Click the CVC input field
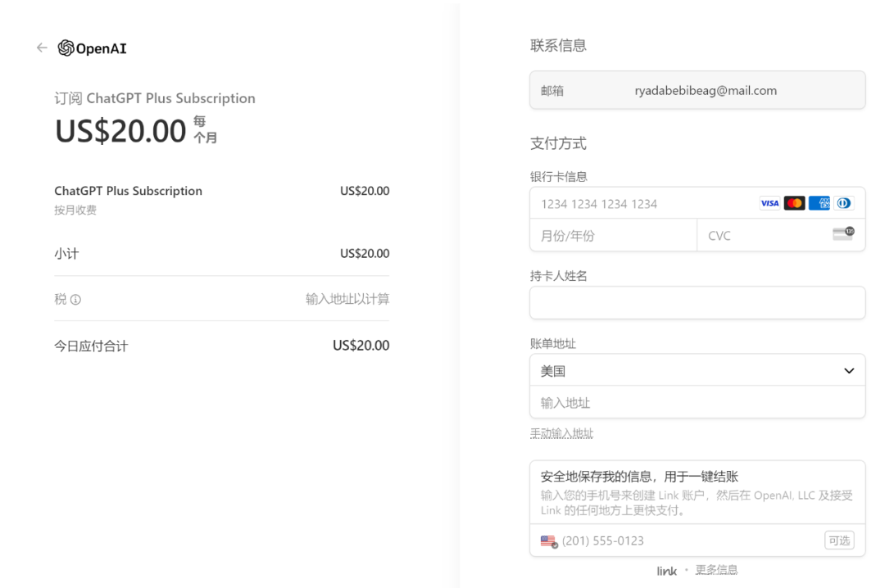Image resolution: width=885 pixels, height=588 pixels. pos(762,236)
